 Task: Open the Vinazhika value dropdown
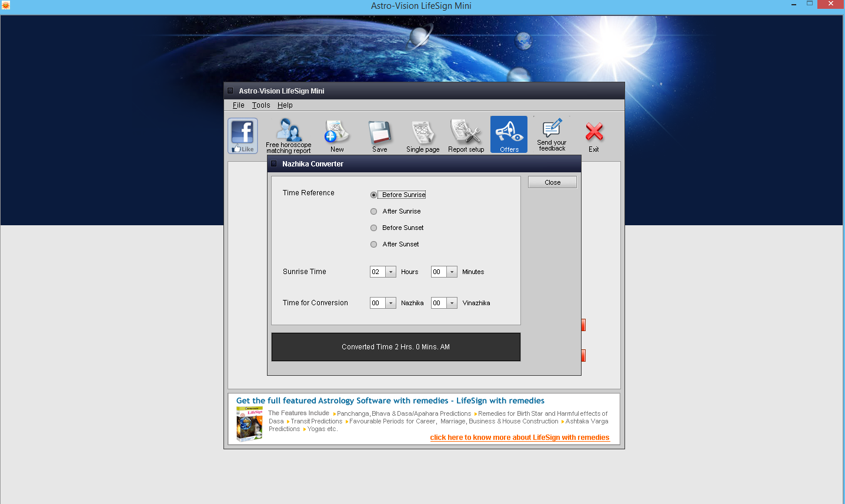pyautogui.click(x=452, y=303)
